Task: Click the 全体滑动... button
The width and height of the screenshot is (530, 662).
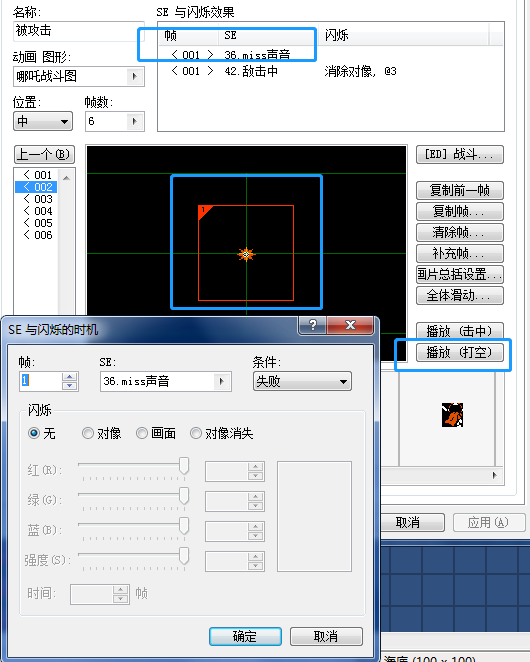Action: click(x=459, y=295)
